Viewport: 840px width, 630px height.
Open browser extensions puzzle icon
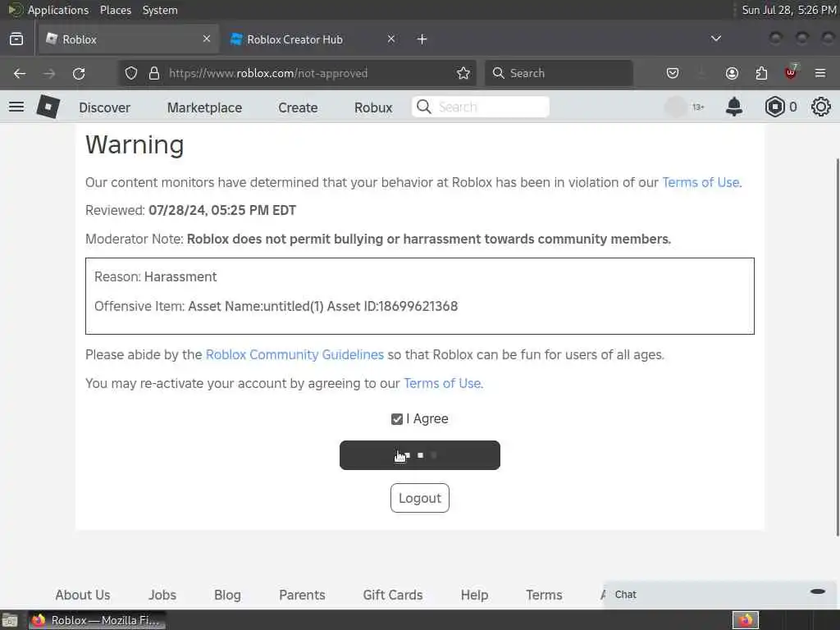761,73
